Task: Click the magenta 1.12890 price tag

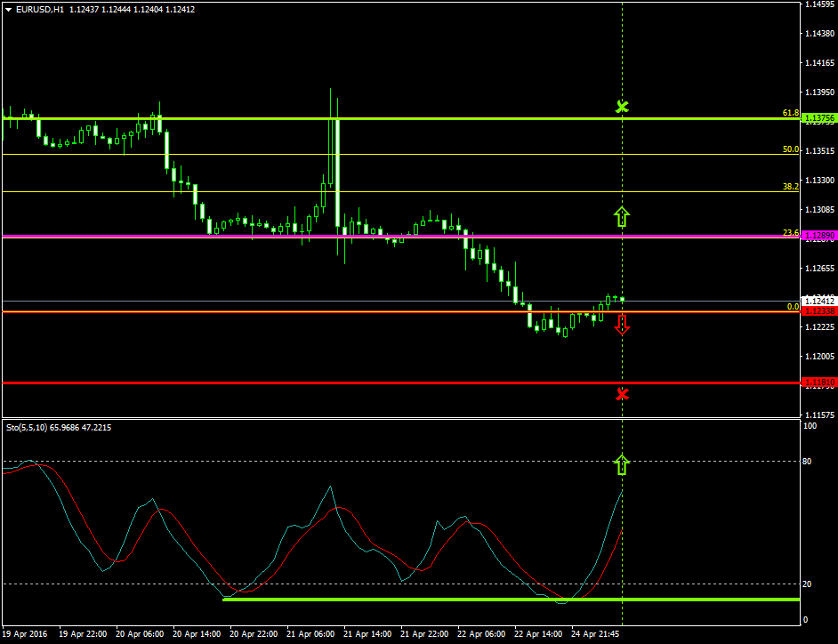Action: [819, 235]
